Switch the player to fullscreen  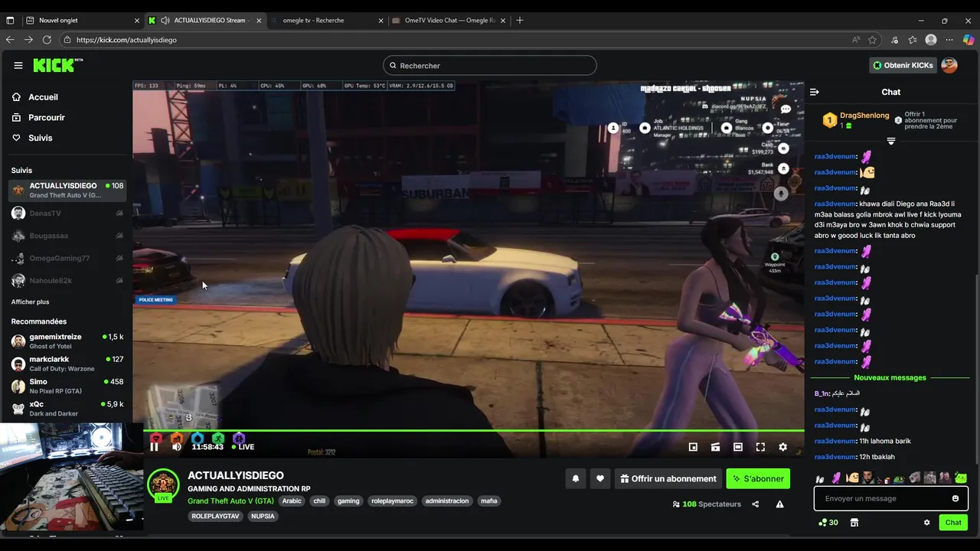[x=760, y=447]
